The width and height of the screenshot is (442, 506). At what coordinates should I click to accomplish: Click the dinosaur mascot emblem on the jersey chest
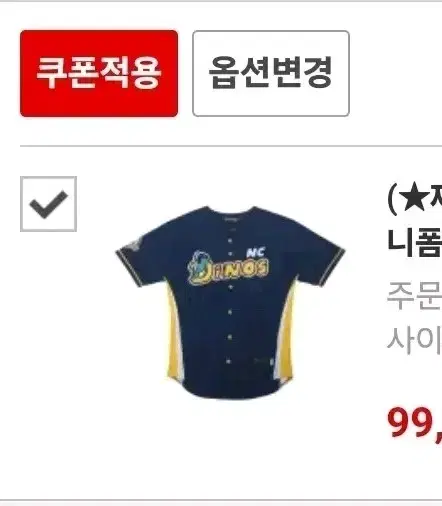197,269
